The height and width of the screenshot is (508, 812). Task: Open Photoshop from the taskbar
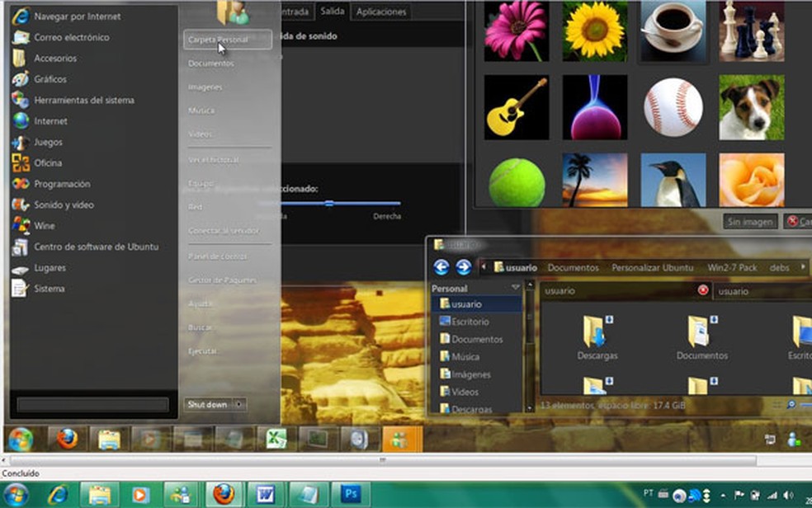coord(352,495)
